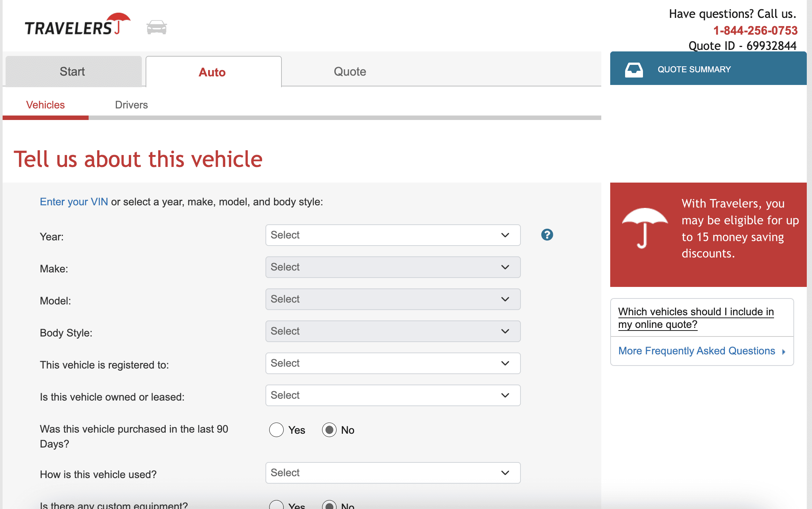
Task: Switch to the Start tab
Action: click(x=73, y=72)
